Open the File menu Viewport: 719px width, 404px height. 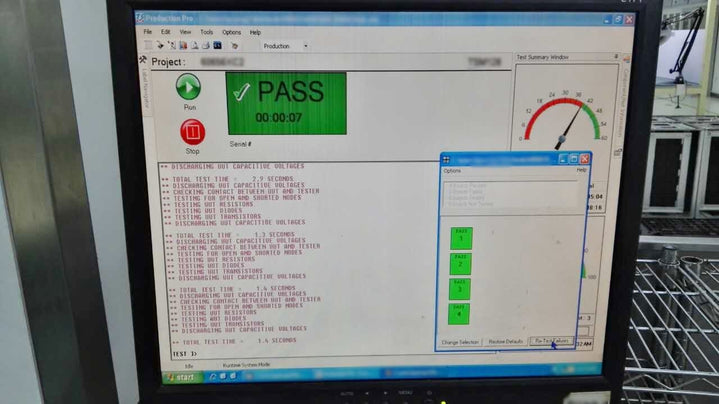pyautogui.click(x=148, y=32)
